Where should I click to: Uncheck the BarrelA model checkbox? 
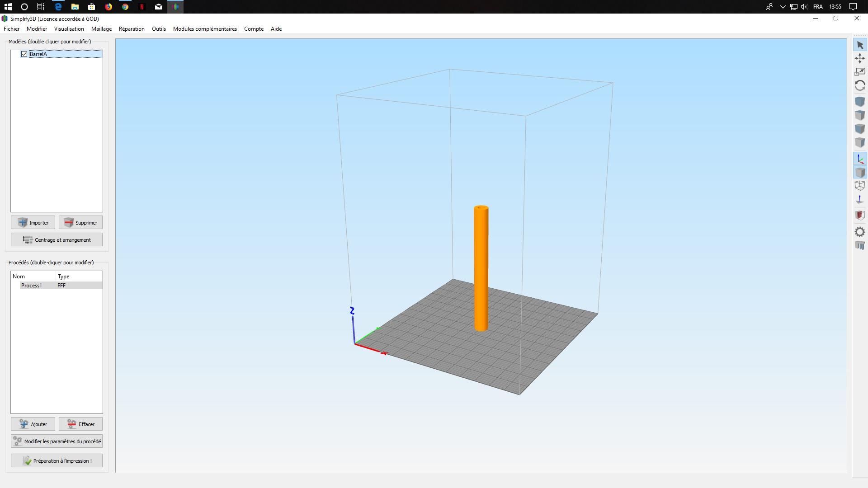coord(24,54)
